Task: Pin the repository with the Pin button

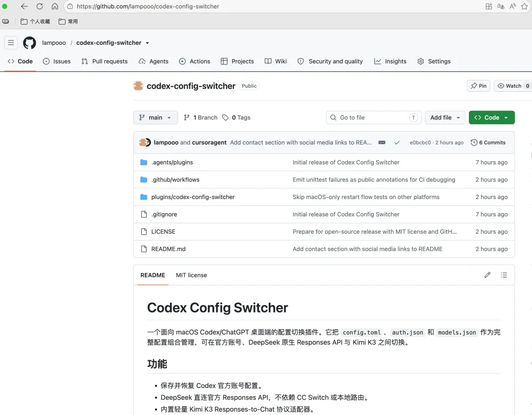Action: 478,86
